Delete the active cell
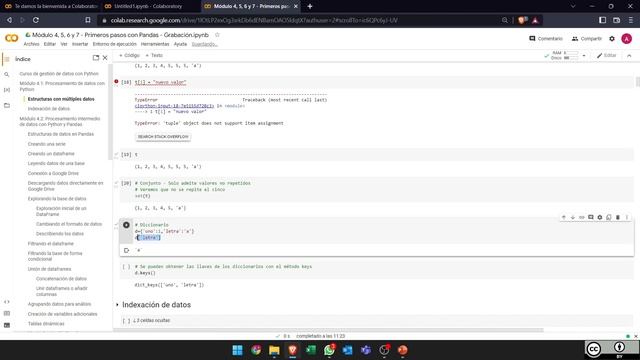 pyautogui.click(x=618, y=218)
